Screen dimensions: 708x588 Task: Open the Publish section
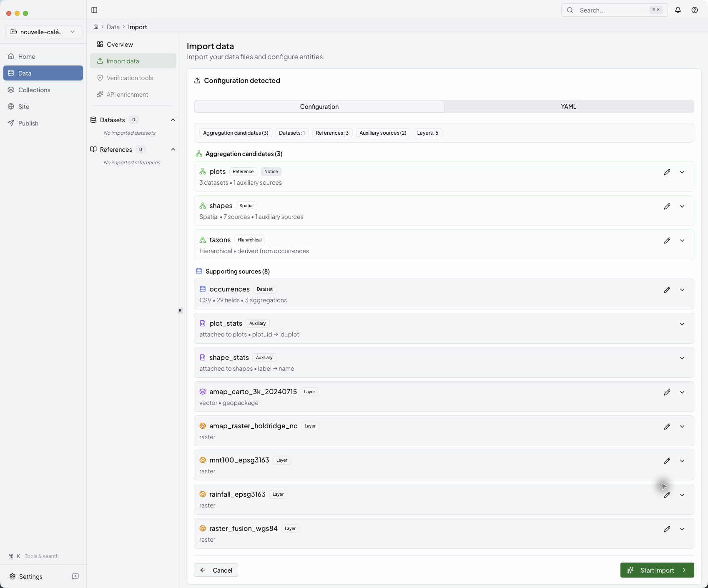point(43,123)
